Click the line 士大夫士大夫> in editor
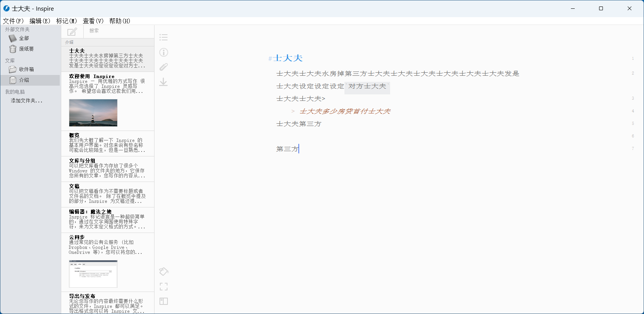The width and height of the screenshot is (644, 314). tap(301, 99)
